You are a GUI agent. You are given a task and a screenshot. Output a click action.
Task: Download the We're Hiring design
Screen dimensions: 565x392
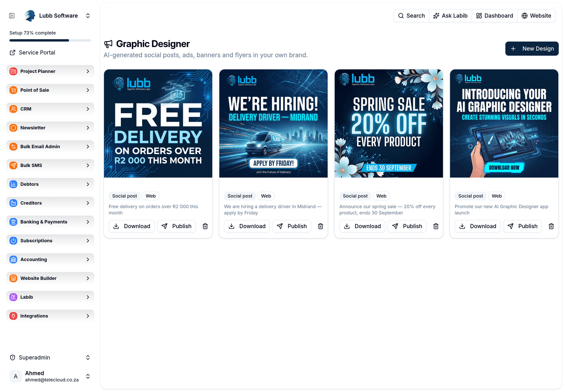point(247,226)
